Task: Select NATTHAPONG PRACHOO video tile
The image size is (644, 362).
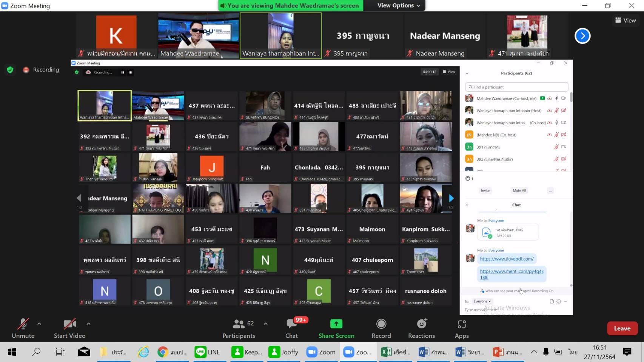Action: [x=158, y=198]
